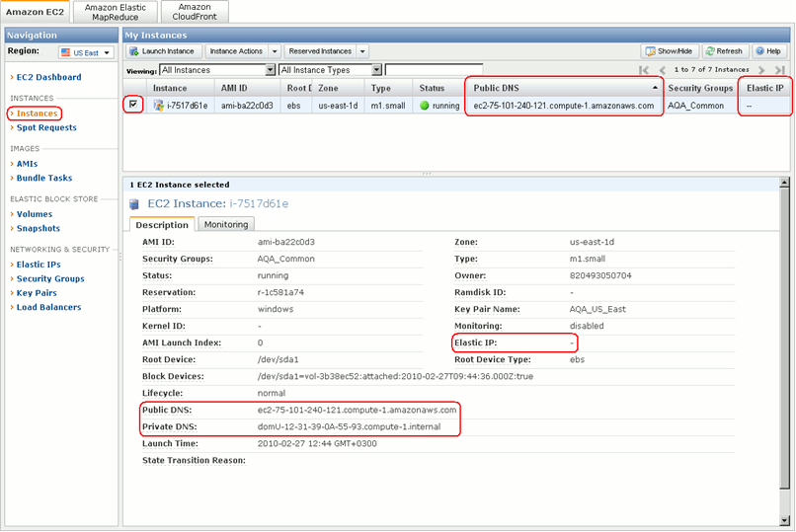Open Instances in navigation
The width and height of the screenshot is (796, 532).
pyautogui.click(x=38, y=114)
